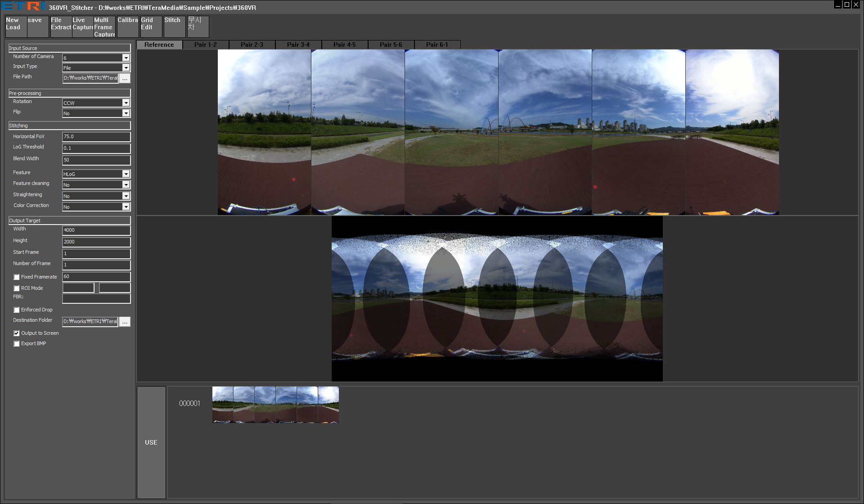Click the save toolbar button
Viewport: 864px width, 504px height.
click(37, 27)
